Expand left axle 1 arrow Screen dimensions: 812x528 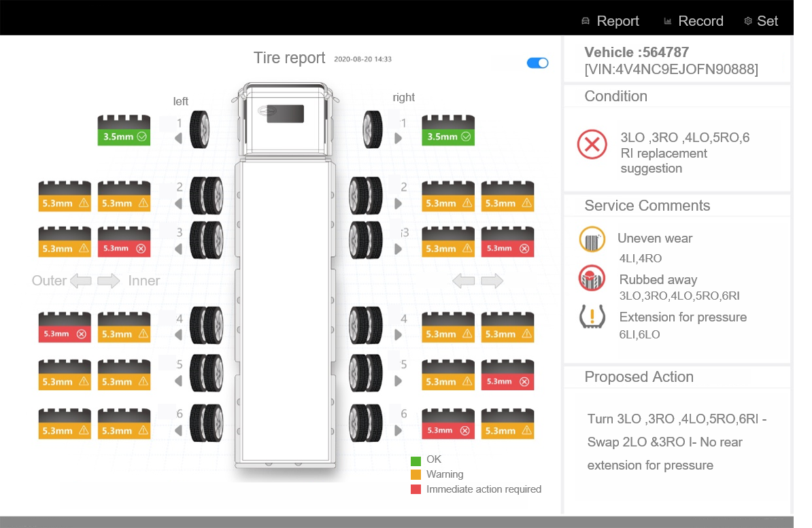tap(178, 139)
